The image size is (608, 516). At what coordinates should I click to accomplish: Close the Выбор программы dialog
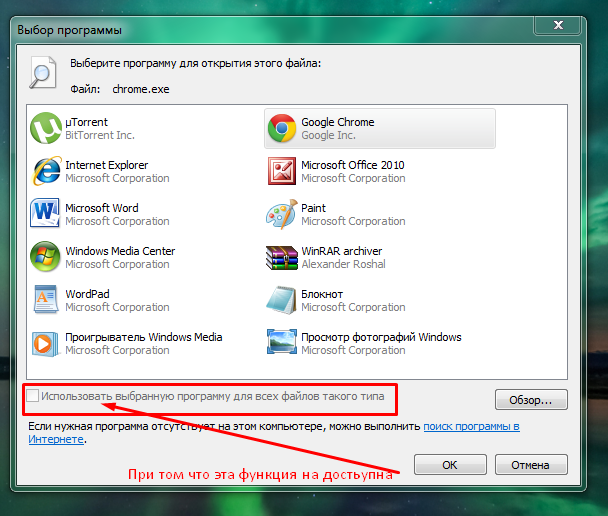click(558, 25)
